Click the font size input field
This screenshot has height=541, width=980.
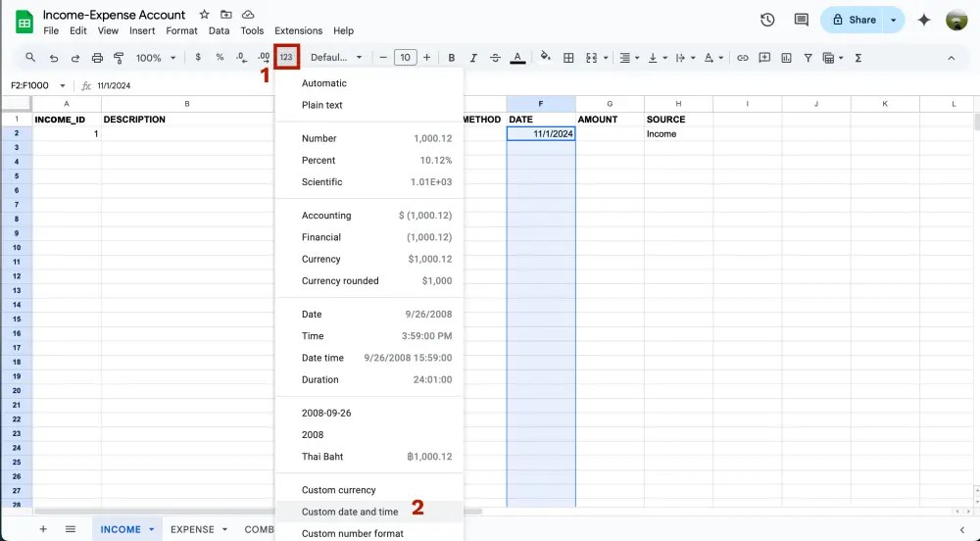[406, 58]
